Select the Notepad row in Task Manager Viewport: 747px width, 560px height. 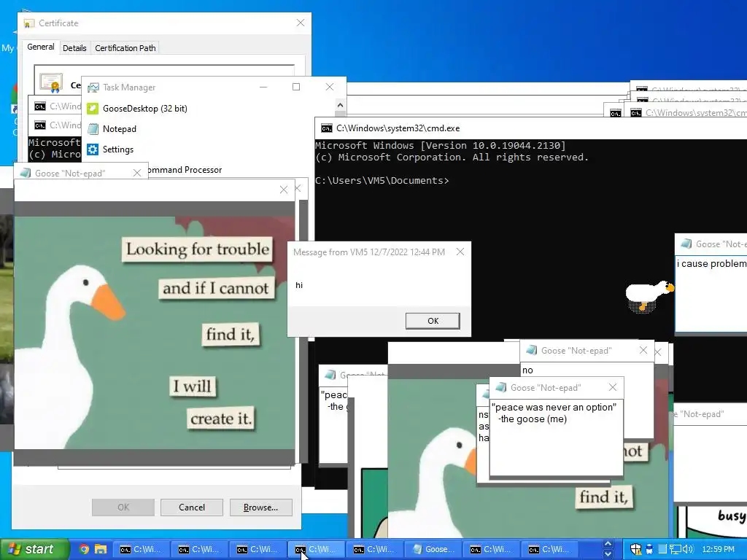click(209, 129)
